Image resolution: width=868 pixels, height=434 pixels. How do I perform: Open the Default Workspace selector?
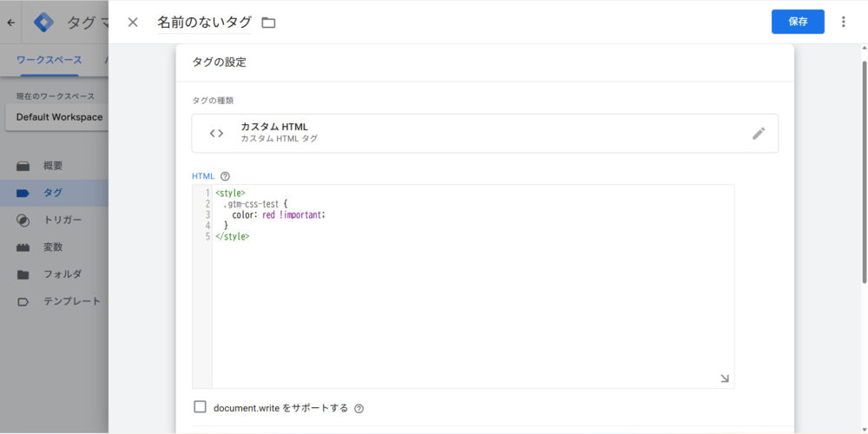click(x=58, y=117)
